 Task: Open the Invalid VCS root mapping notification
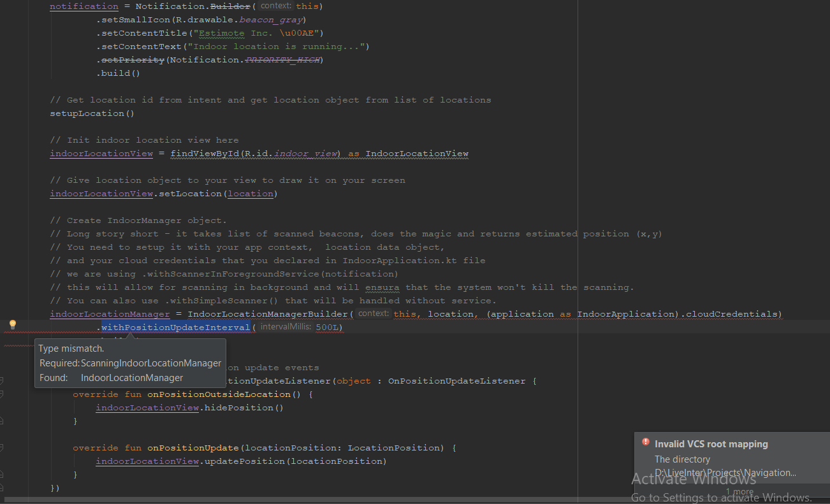711,444
